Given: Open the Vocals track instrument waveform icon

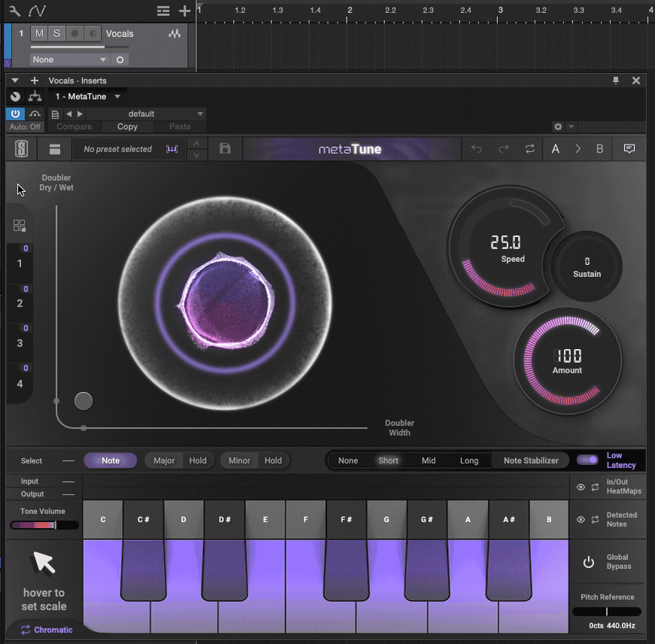Looking at the screenshot, I should point(174,34).
